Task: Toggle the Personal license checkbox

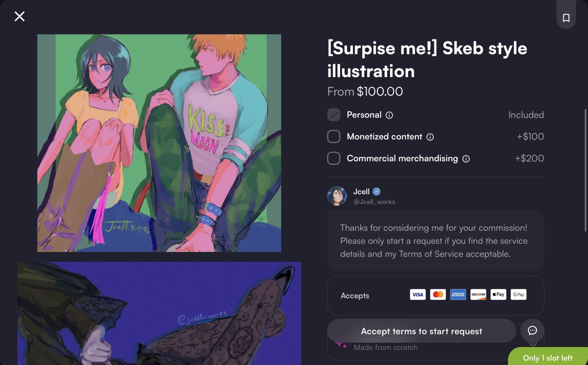Action: click(334, 115)
